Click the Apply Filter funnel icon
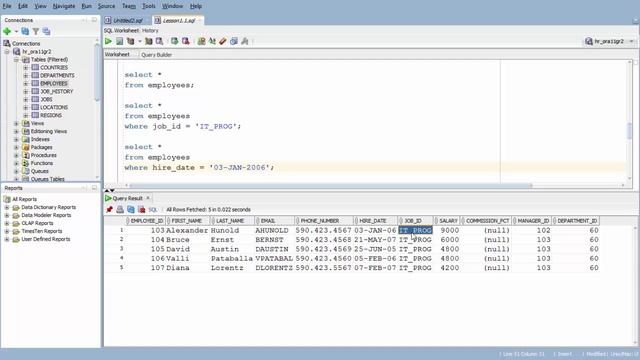Viewport: 640px width, 360px height. click(36, 31)
